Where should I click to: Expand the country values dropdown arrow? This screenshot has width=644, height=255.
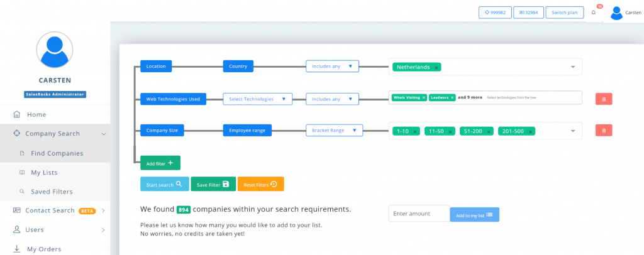[x=573, y=67]
